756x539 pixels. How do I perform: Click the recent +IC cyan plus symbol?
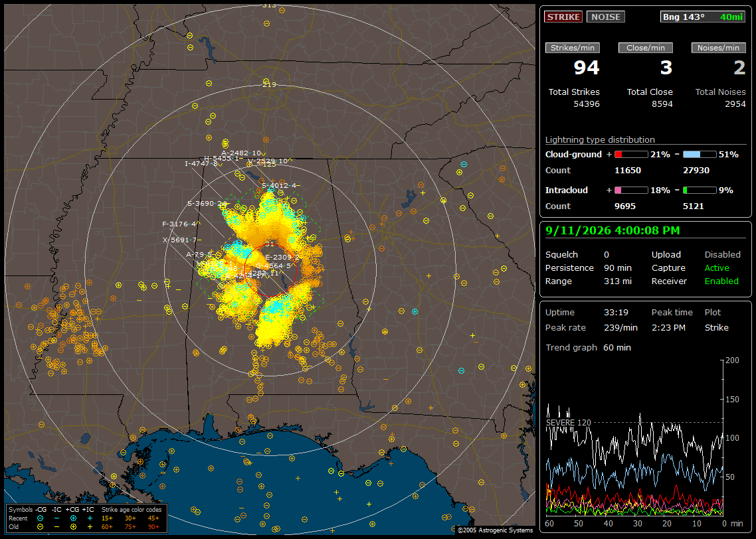[90, 518]
